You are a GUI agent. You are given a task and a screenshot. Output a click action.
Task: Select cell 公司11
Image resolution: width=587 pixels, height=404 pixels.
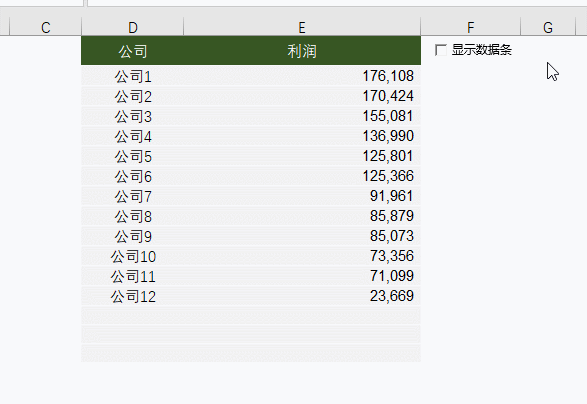133,276
